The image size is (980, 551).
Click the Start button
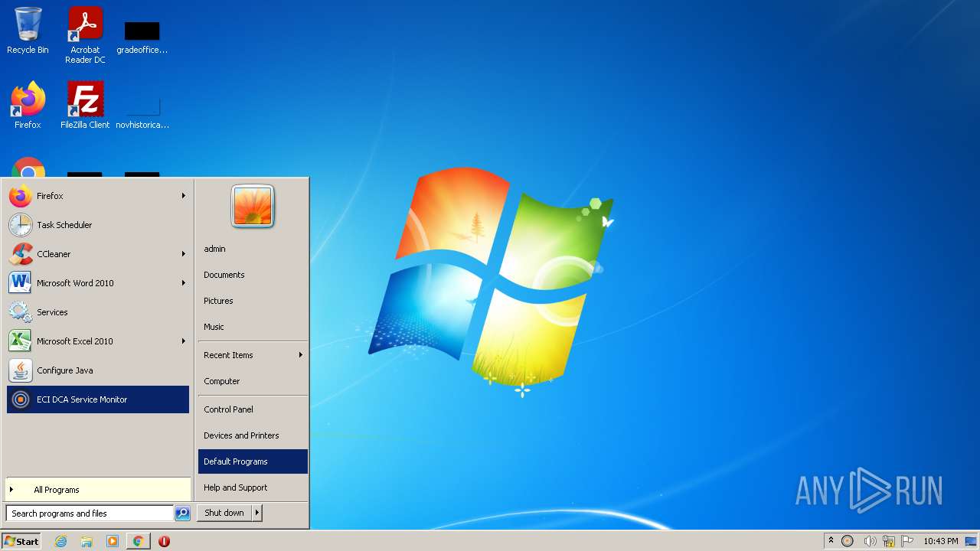[21, 541]
